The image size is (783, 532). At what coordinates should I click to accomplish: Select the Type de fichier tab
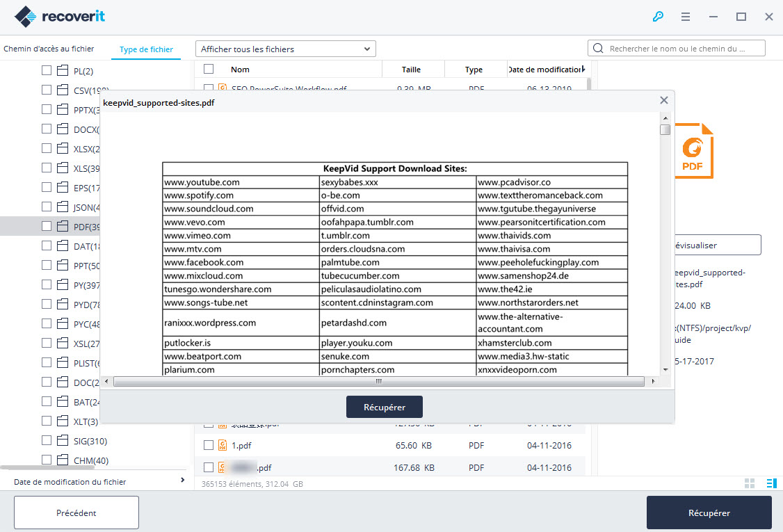click(x=146, y=49)
